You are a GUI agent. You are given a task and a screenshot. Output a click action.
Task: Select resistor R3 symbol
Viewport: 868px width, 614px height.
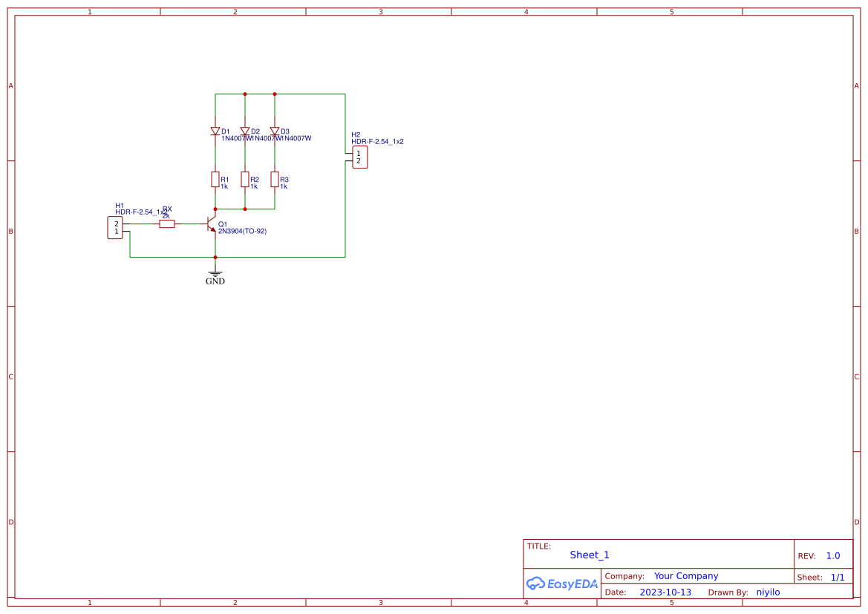click(275, 180)
